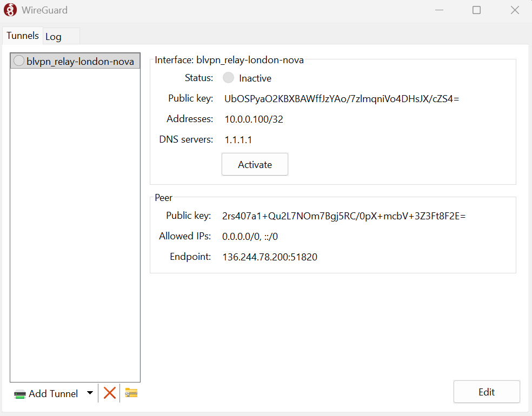Close the WireGuard window
The image size is (532, 416).
pos(515,10)
